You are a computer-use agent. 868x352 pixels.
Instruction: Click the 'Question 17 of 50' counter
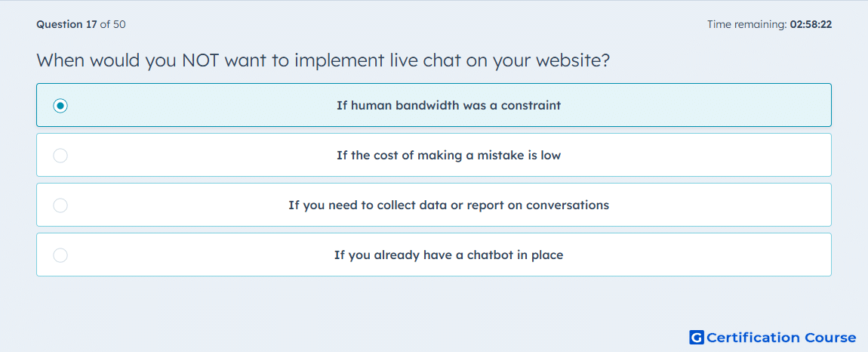pyautogui.click(x=81, y=24)
